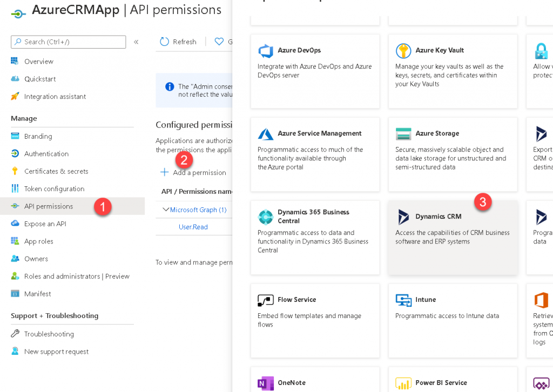Select the Dynamics CRM API tile icon

[x=403, y=216]
